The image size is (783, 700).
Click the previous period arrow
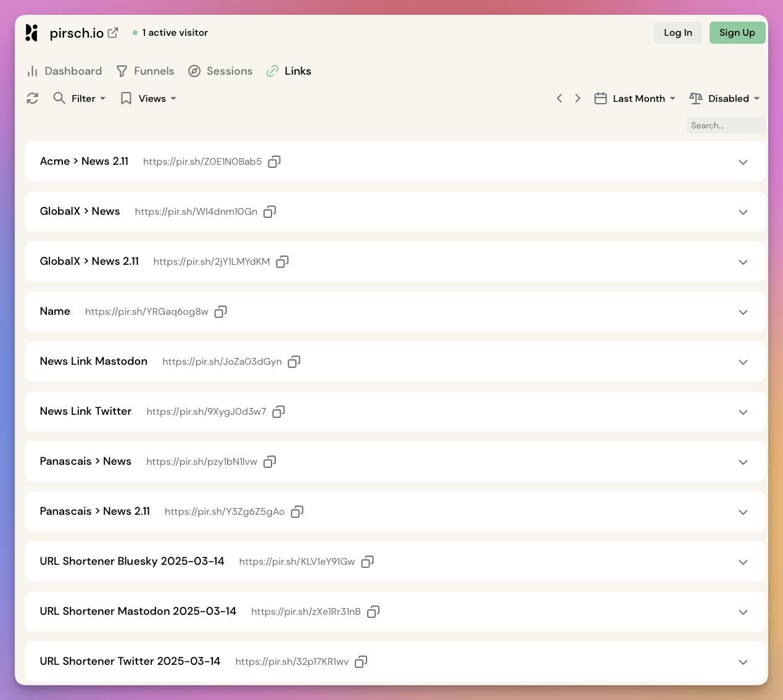[559, 98]
